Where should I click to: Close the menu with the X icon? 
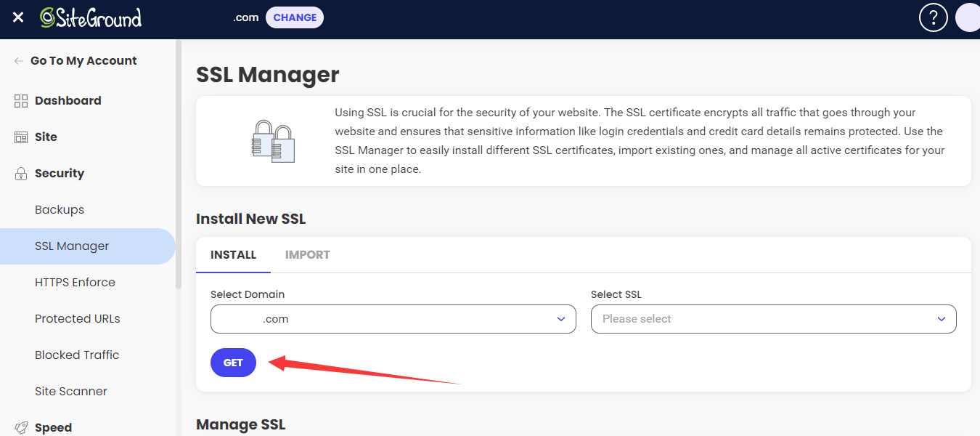tap(17, 17)
